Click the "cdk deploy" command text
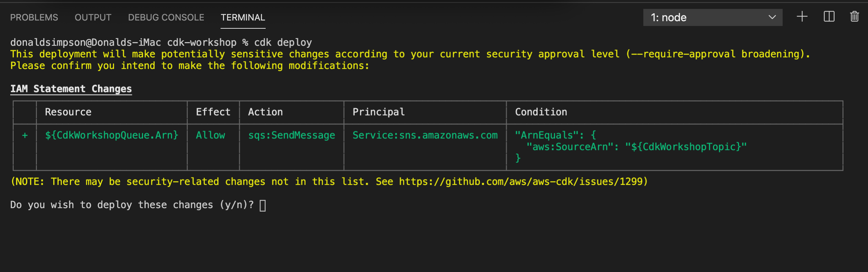The height and width of the screenshot is (272, 868). click(x=283, y=42)
